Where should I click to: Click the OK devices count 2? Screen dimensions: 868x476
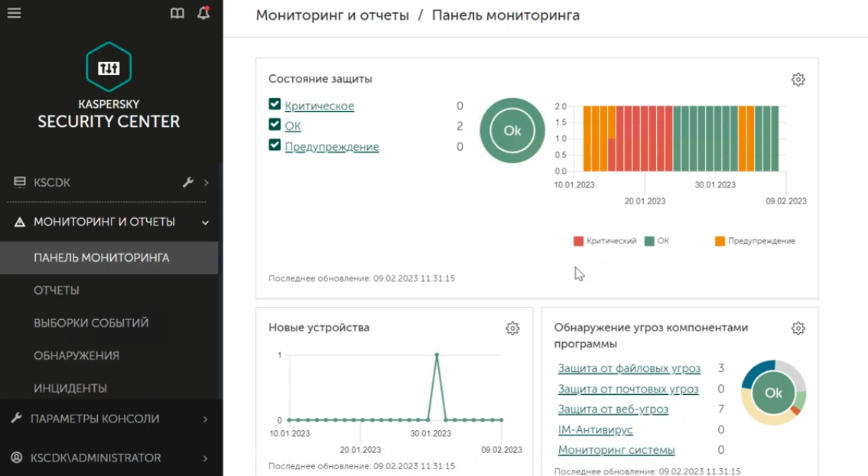point(460,126)
